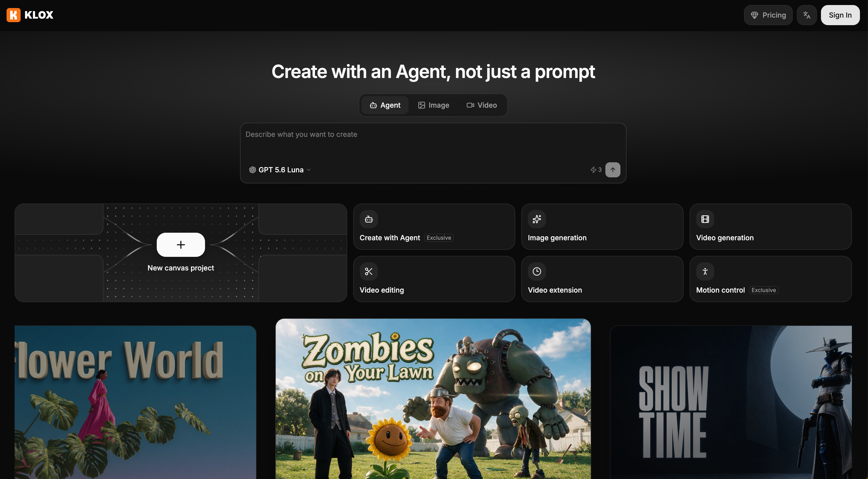The width and height of the screenshot is (868, 479).
Task: Click the plus icon for a new canvas
Action: click(x=181, y=245)
